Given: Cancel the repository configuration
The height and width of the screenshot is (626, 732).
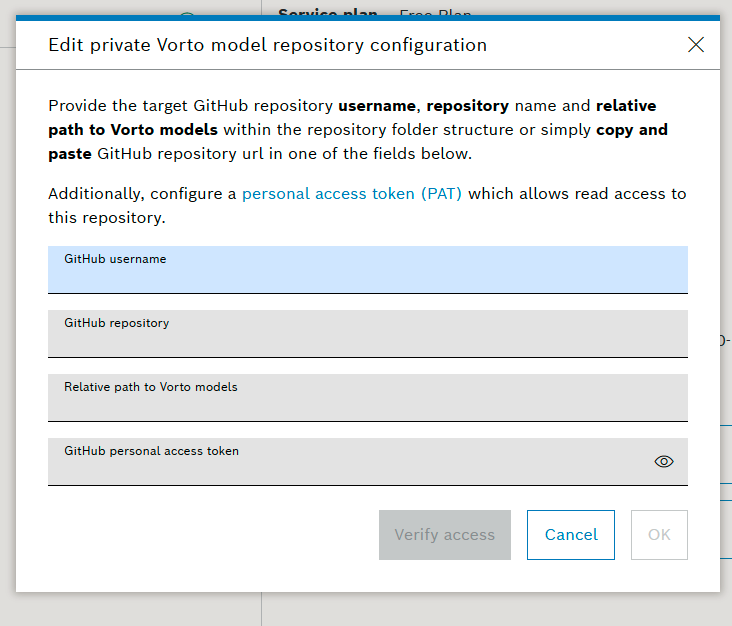Looking at the screenshot, I should tap(571, 535).
